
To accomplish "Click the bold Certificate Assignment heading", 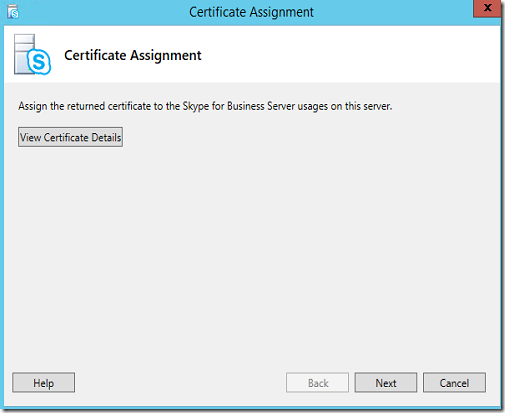I will (133, 55).
